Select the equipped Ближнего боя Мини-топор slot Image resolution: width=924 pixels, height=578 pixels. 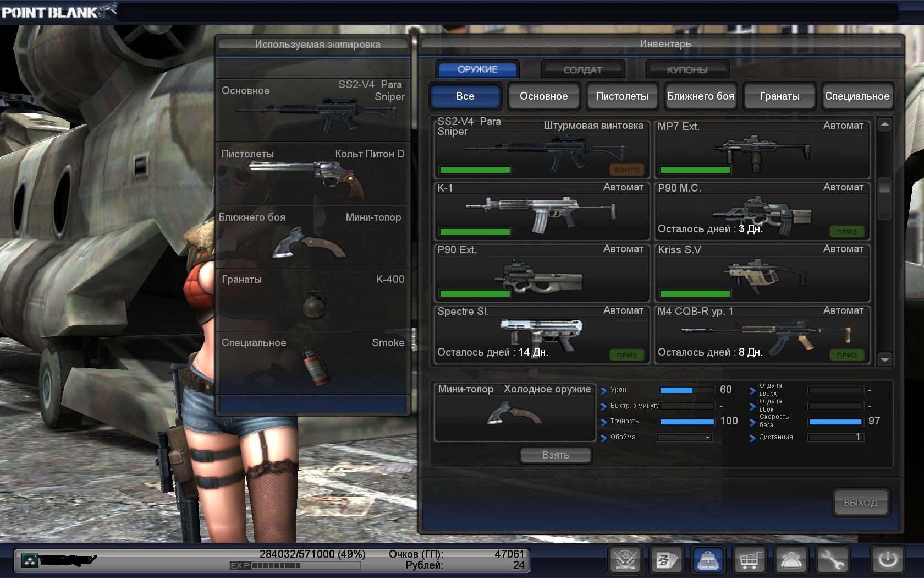(x=313, y=237)
